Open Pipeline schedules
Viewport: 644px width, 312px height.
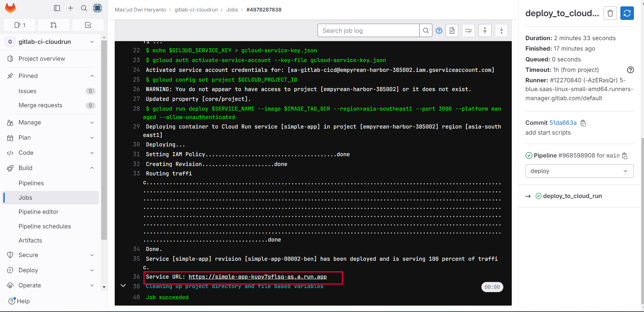[51, 226]
